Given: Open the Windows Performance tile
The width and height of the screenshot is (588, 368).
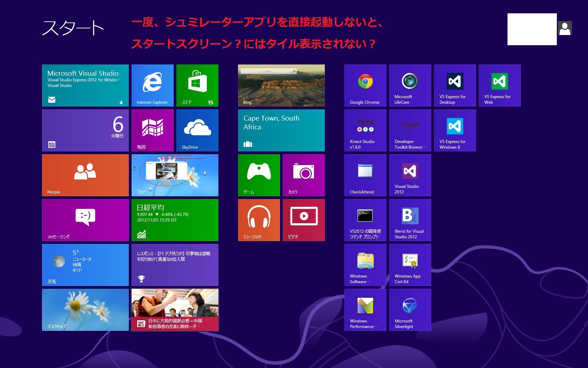Looking at the screenshot, I should pyautogui.click(x=365, y=310).
